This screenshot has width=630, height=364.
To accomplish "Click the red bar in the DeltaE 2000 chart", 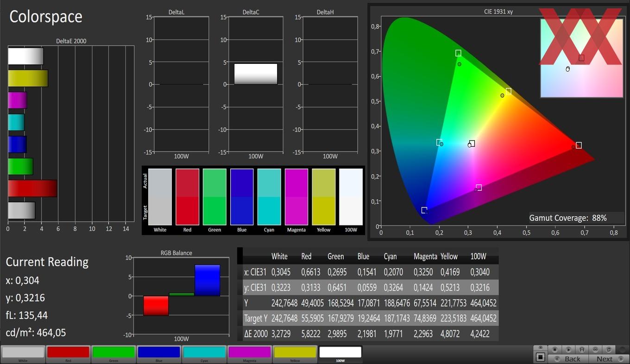I will (x=32, y=188).
